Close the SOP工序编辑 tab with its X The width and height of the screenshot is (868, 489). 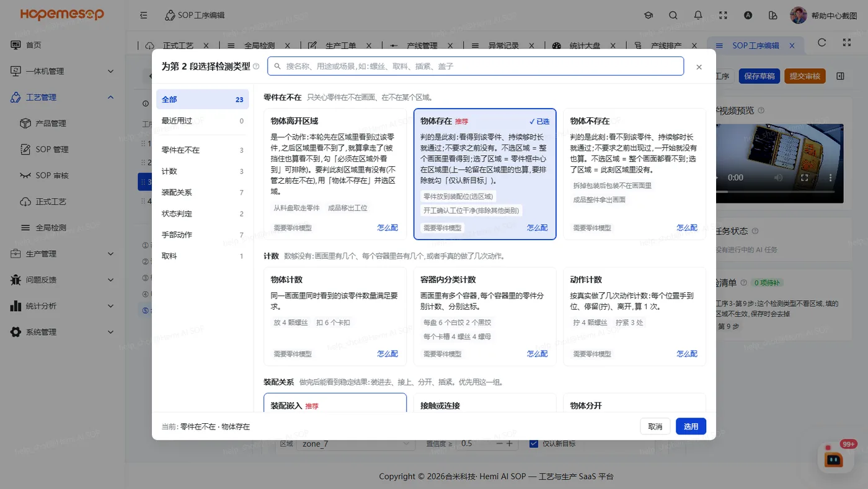792,45
